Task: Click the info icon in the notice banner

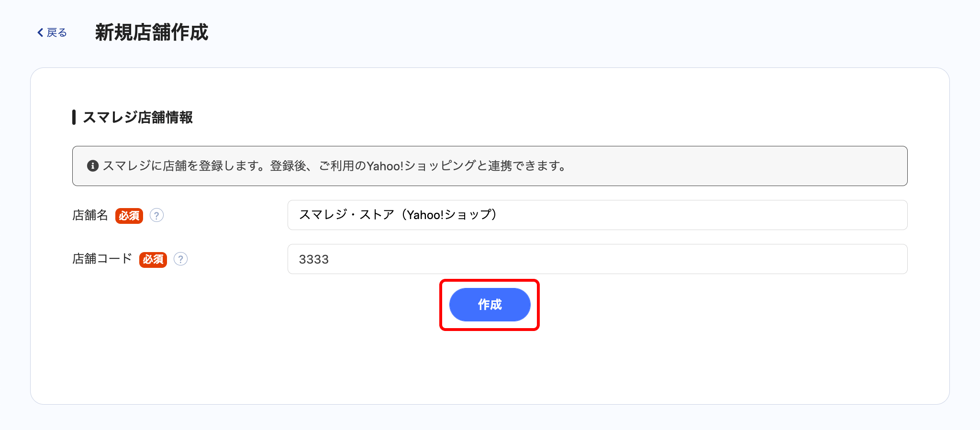Action: 93,166
